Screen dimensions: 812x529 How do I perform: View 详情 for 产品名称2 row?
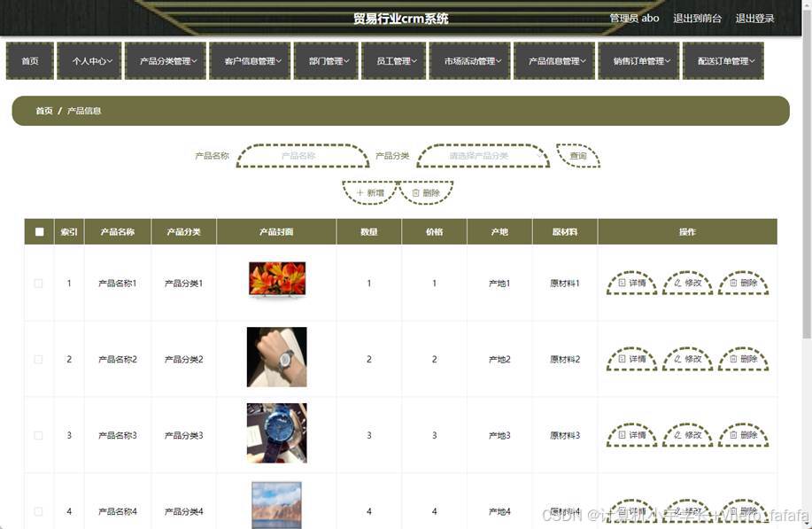(631, 359)
